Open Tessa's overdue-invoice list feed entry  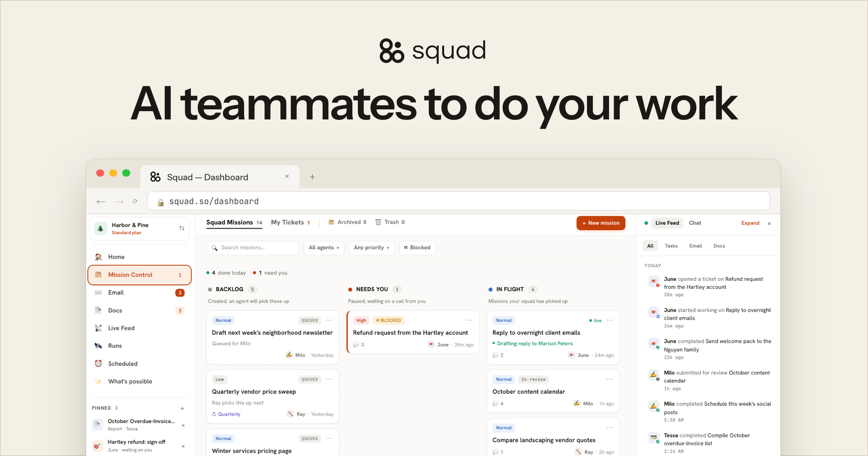(708, 443)
